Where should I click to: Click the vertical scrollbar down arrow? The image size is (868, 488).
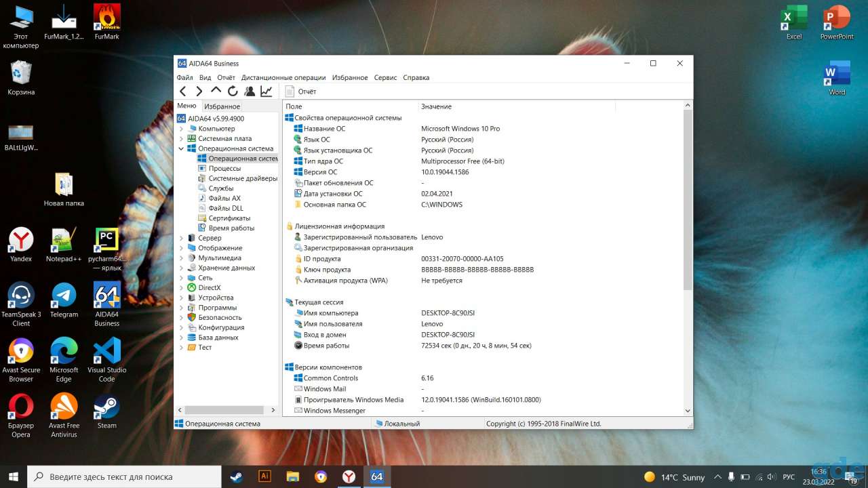click(688, 410)
